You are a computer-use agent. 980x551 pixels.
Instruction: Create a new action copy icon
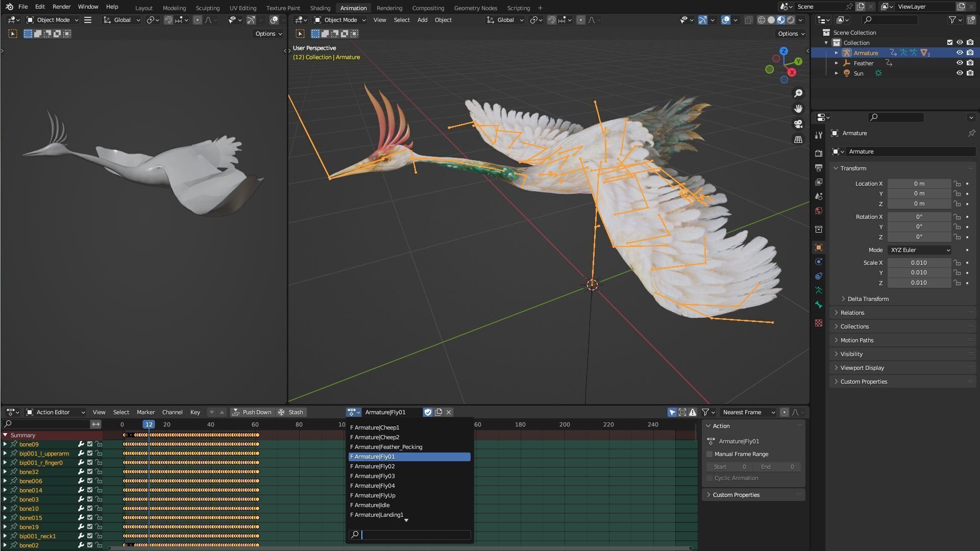pyautogui.click(x=438, y=412)
